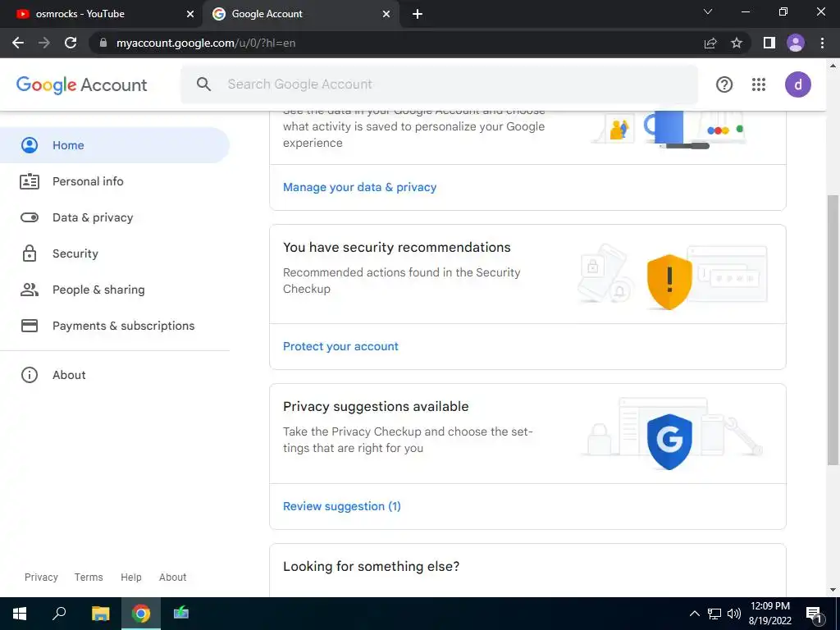Open File Explorer from taskbar

tap(100, 614)
